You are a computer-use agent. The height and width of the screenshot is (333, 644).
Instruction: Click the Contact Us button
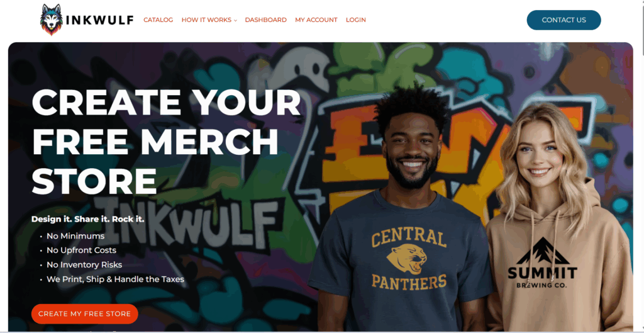click(x=563, y=20)
